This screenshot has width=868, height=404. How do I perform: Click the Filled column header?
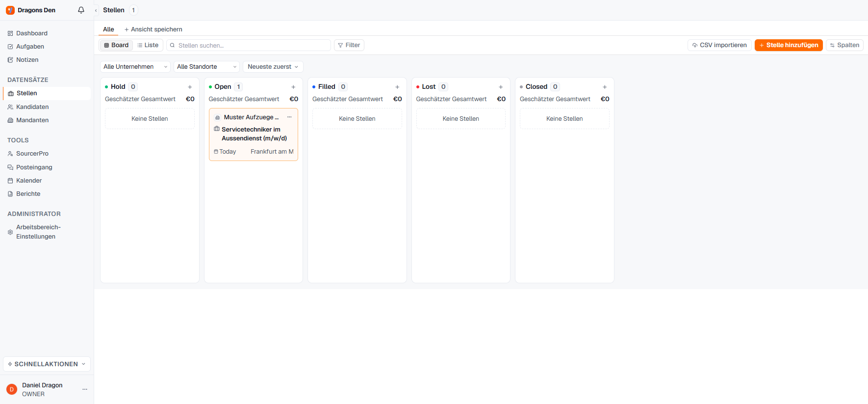[x=327, y=87]
